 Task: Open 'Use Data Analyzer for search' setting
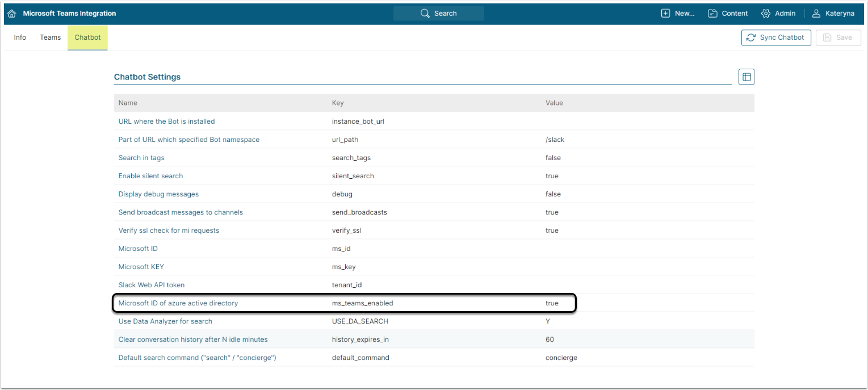point(165,321)
